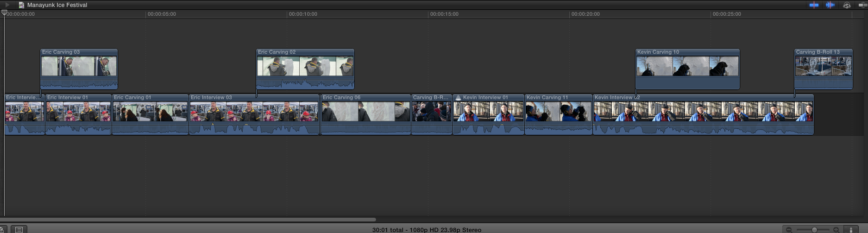This screenshot has height=233, width=868.
Task: Toggle video skimming button
Action: (x=814, y=5)
